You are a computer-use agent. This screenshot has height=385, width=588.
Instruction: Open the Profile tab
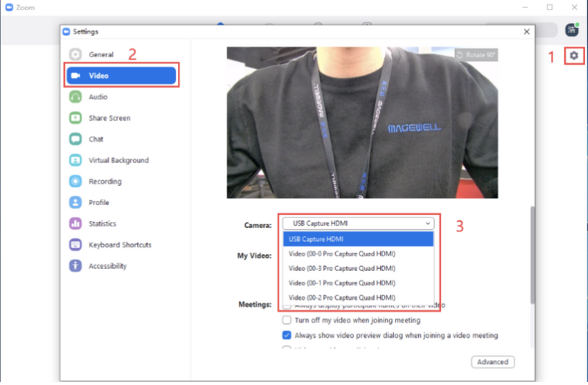click(121, 203)
